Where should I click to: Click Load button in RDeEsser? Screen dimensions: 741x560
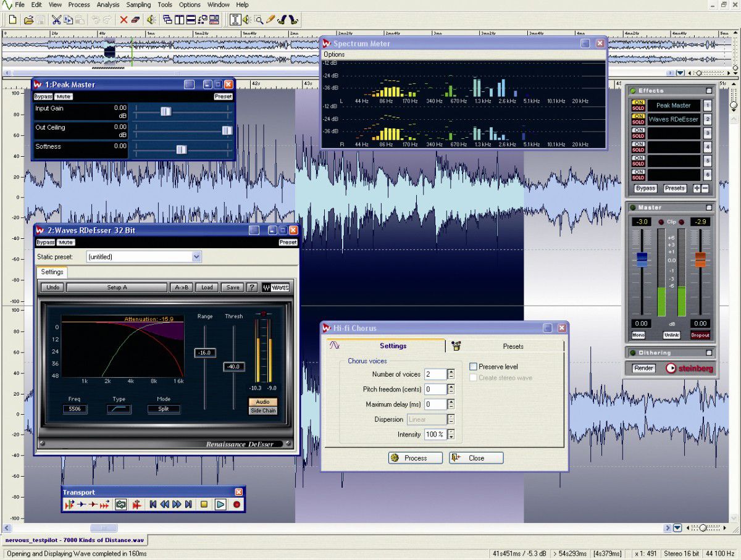pyautogui.click(x=207, y=287)
